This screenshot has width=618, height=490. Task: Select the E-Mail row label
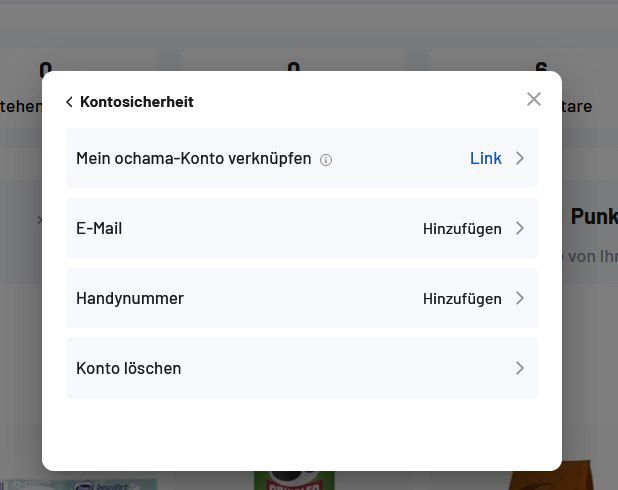(99, 228)
